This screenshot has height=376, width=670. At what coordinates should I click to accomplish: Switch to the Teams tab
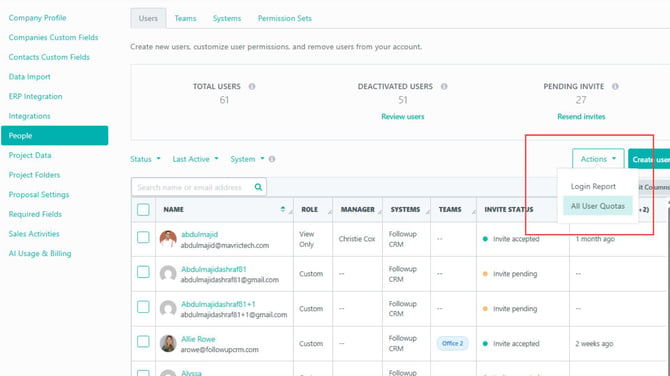(x=185, y=18)
